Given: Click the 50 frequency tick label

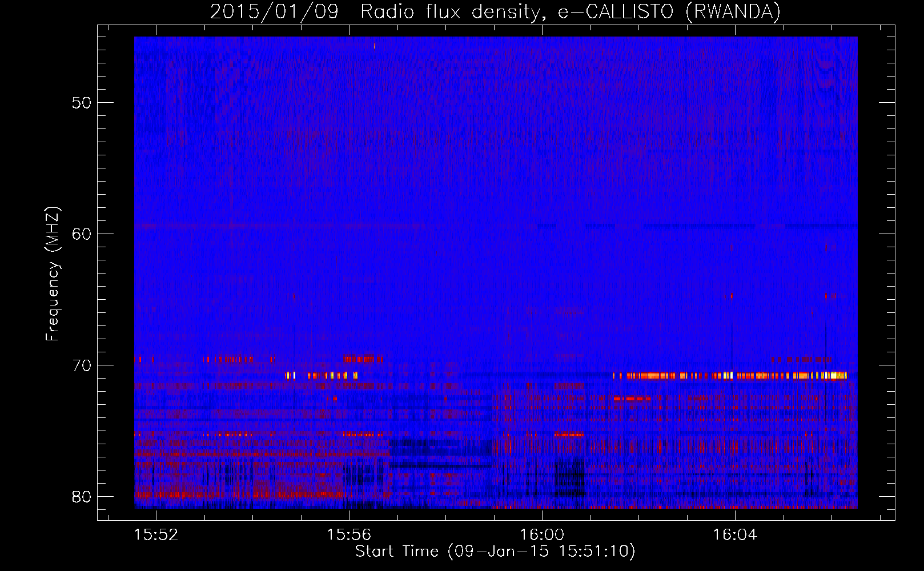Looking at the screenshot, I should [81, 103].
